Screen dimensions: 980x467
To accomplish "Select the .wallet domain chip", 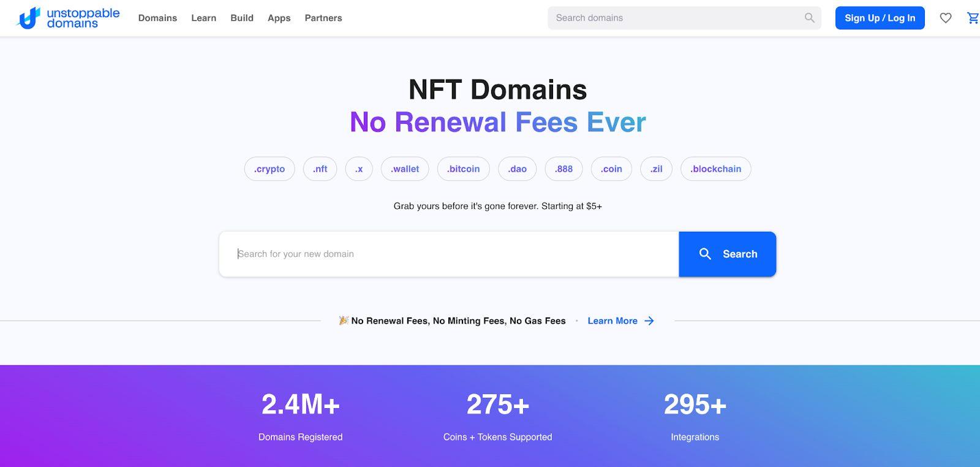I will pyautogui.click(x=405, y=169).
